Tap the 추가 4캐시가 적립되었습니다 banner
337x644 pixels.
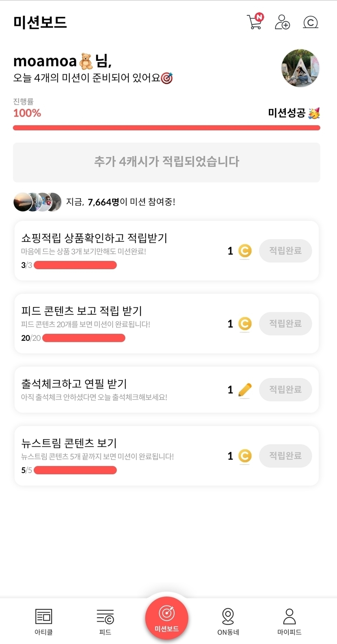click(166, 162)
